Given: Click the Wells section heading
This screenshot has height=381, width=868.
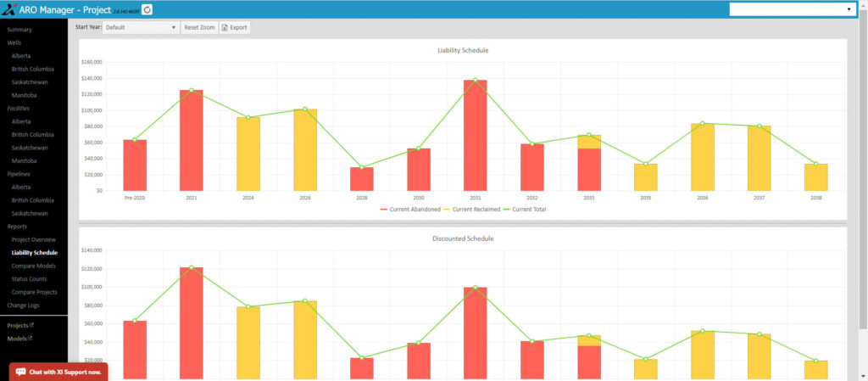Looking at the screenshot, I should [14, 42].
